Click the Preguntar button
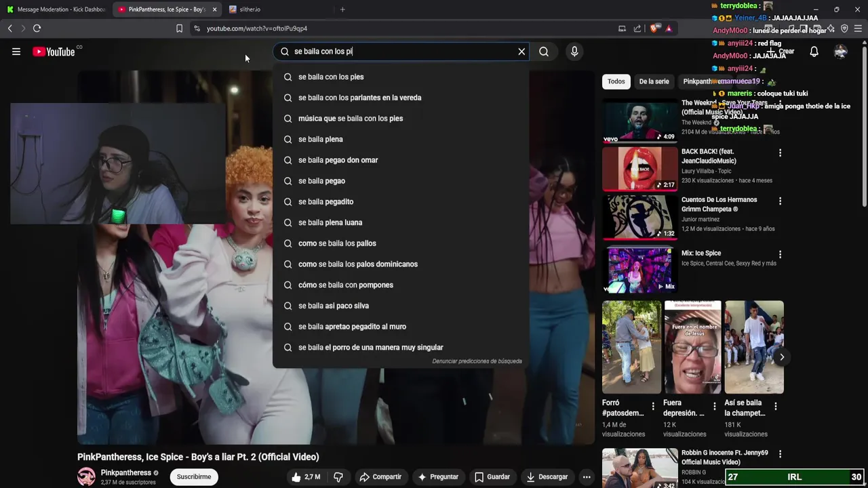 pos(438,477)
